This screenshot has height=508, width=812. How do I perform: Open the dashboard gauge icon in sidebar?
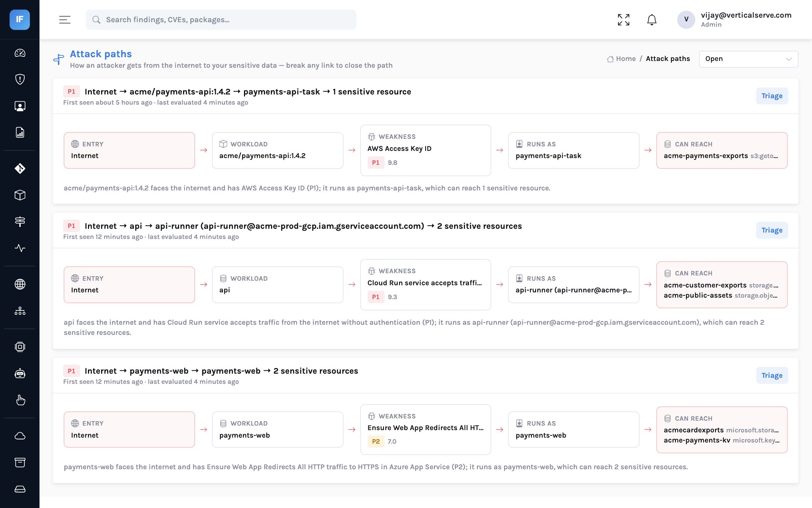tap(20, 53)
